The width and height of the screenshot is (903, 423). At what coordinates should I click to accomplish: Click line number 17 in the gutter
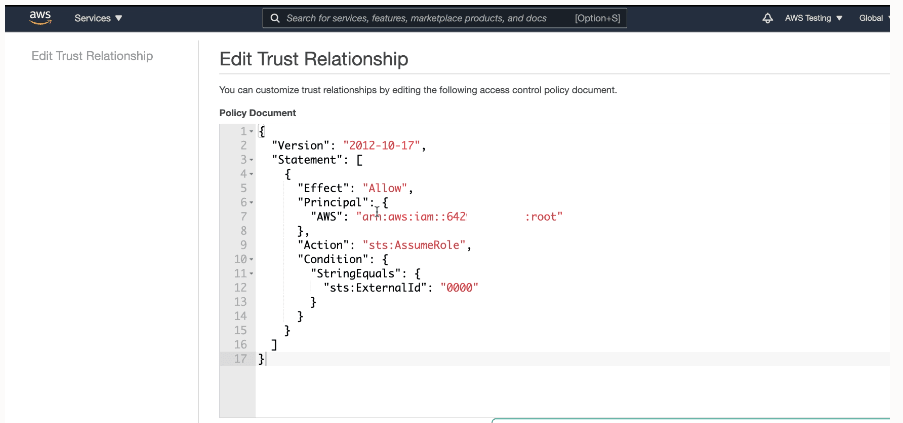point(240,358)
